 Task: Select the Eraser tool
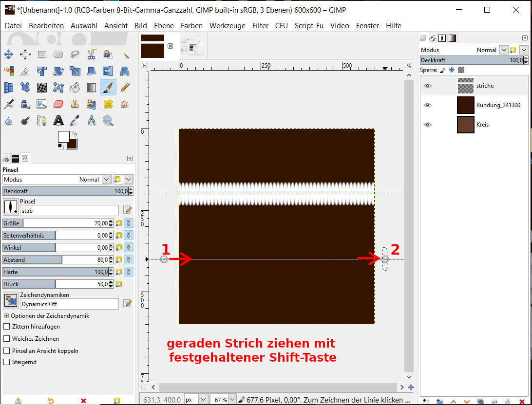click(x=58, y=104)
